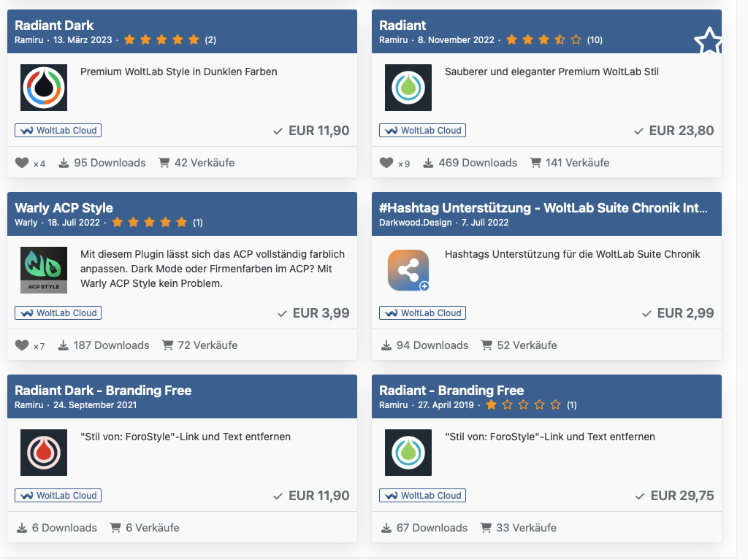Click WoltLab Cloud badge on Hashtag plugin
The height and width of the screenshot is (560, 748).
pos(422,313)
